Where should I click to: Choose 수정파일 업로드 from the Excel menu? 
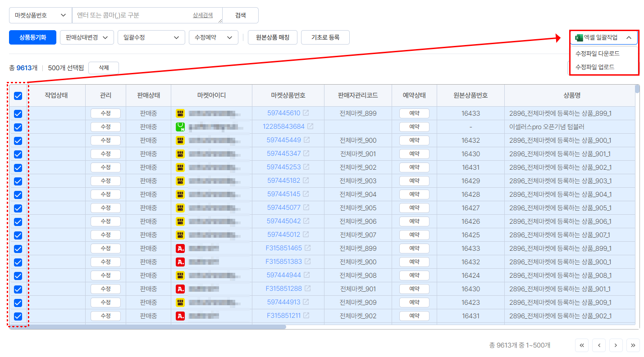coord(595,67)
